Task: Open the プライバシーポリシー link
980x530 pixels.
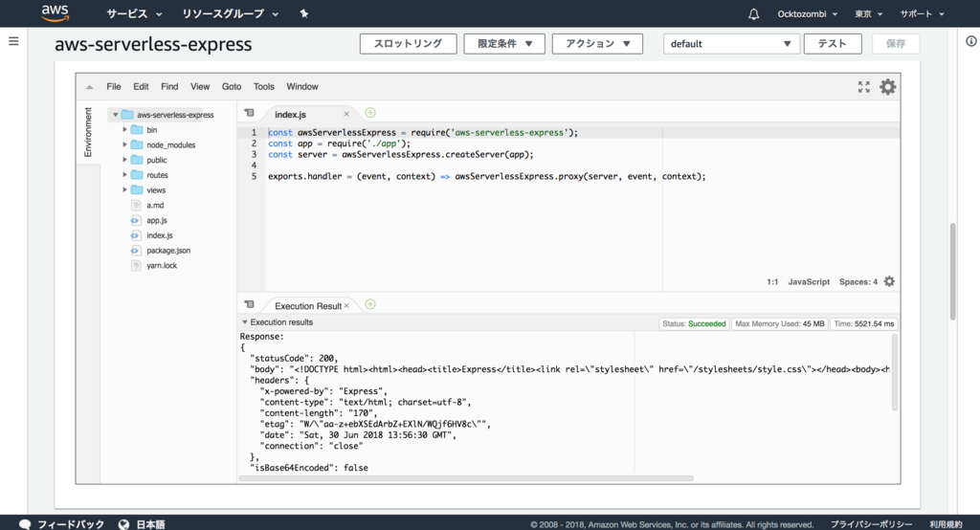Action: pyautogui.click(x=871, y=524)
